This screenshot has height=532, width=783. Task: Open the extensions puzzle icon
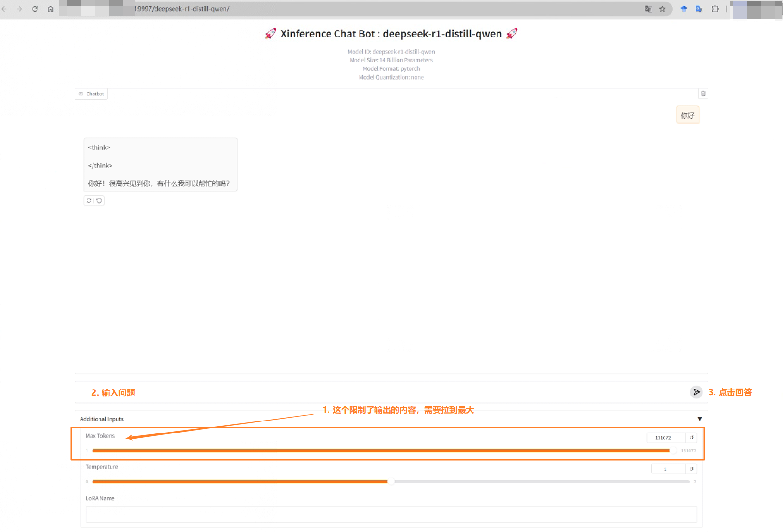point(715,9)
